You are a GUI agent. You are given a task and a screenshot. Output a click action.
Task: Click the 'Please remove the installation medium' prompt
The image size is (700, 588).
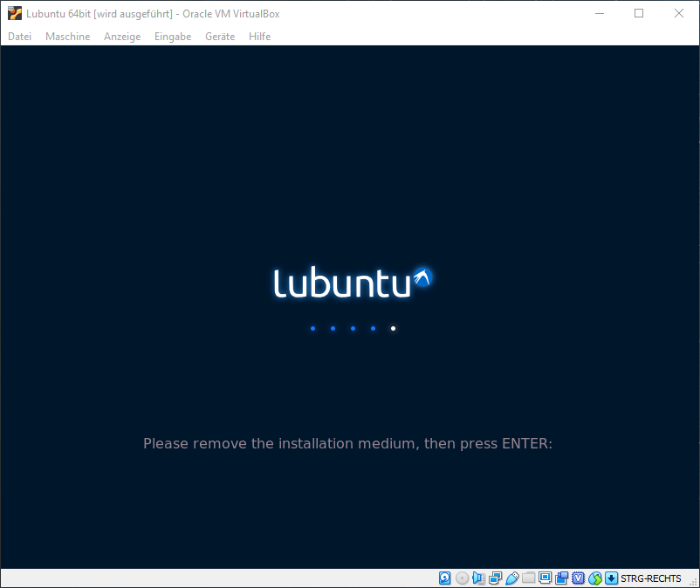(x=347, y=443)
